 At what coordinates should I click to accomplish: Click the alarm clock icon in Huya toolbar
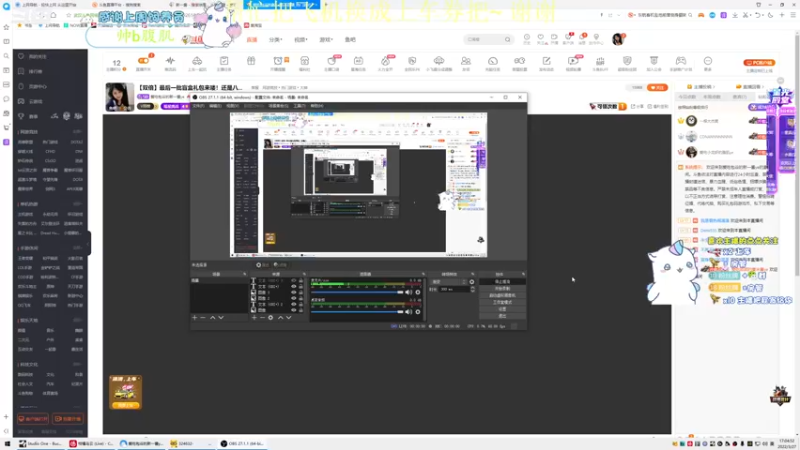click(278, 61)
